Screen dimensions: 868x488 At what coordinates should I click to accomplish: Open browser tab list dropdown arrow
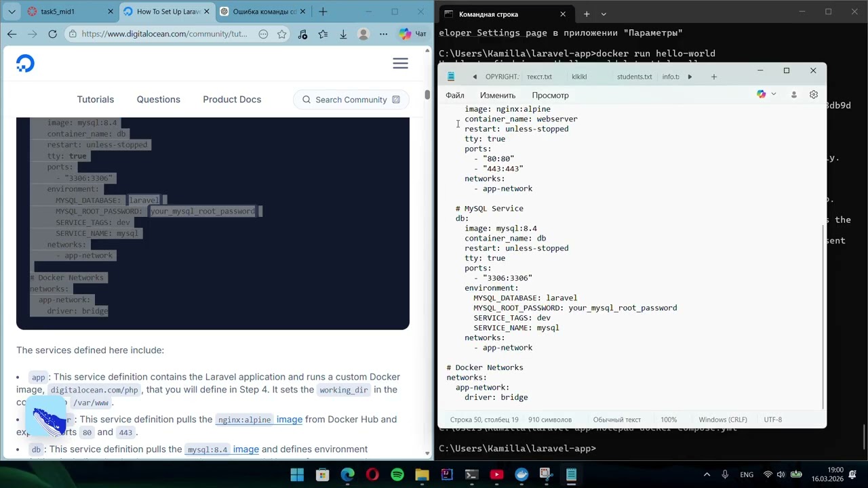(x=12, y=12)
